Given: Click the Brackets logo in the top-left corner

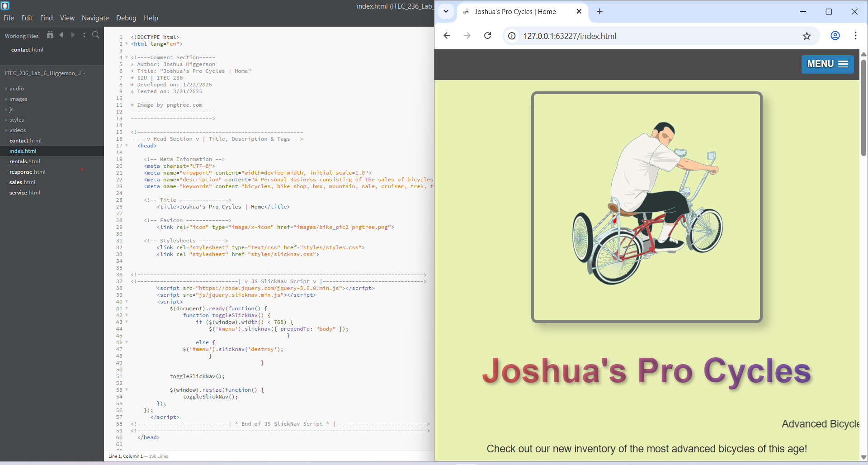Looking at the screenshot, I should [x=6, y=5].
